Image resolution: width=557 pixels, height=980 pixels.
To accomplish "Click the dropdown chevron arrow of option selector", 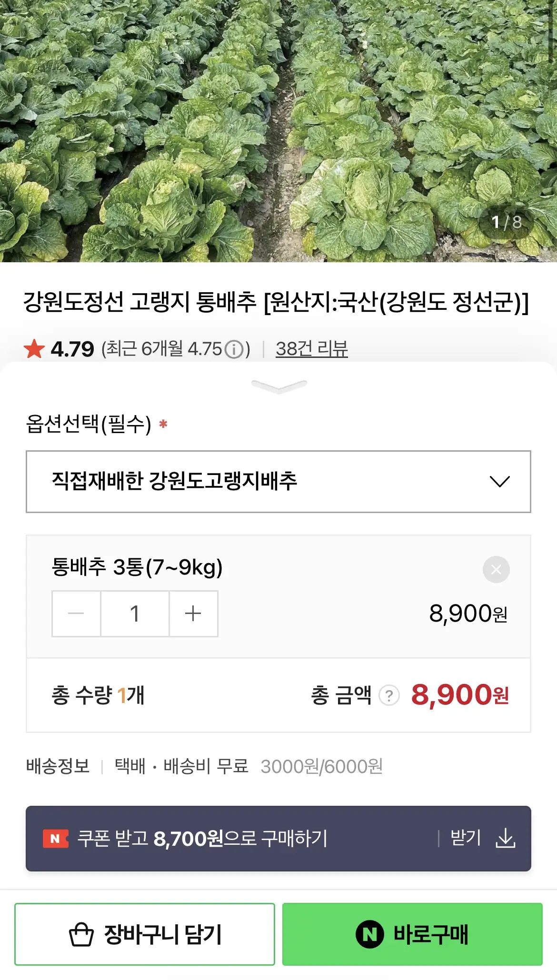I will [499, 481].
